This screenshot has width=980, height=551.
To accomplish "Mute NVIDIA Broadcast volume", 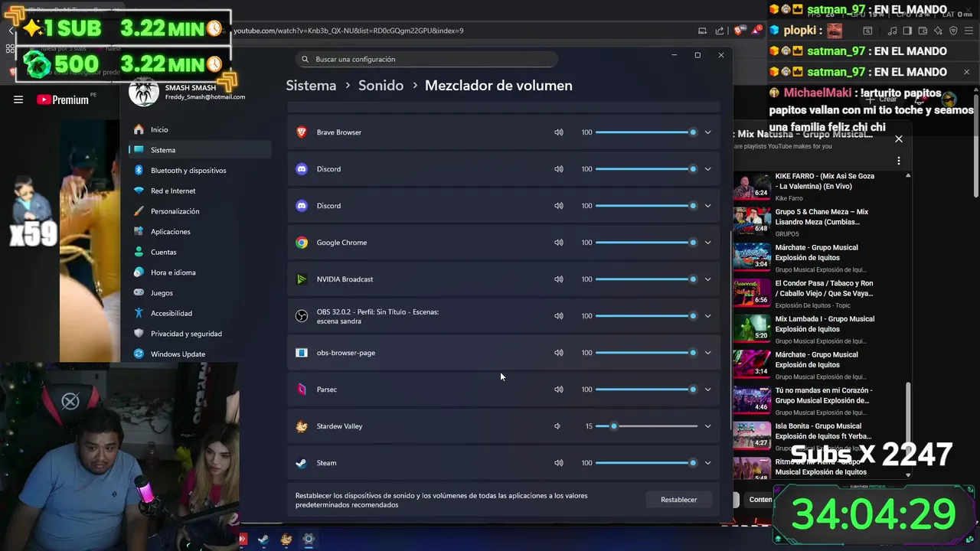I will coord(559,279).
